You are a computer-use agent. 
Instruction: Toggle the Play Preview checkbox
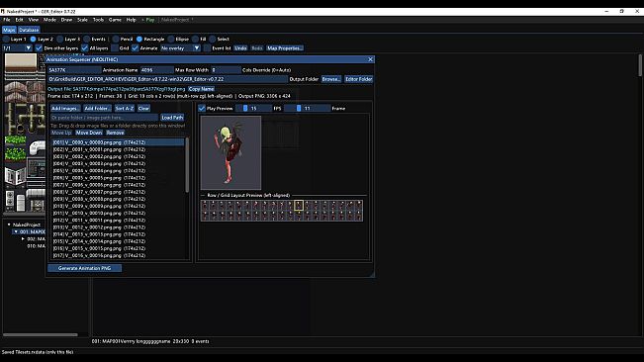(x=202, y=109)
